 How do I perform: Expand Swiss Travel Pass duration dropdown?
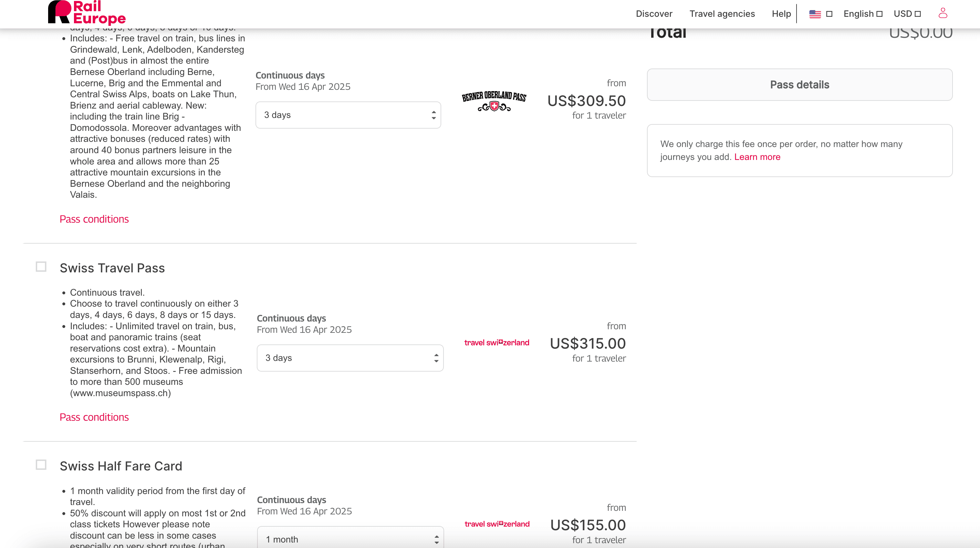click(x=350, y=358)
